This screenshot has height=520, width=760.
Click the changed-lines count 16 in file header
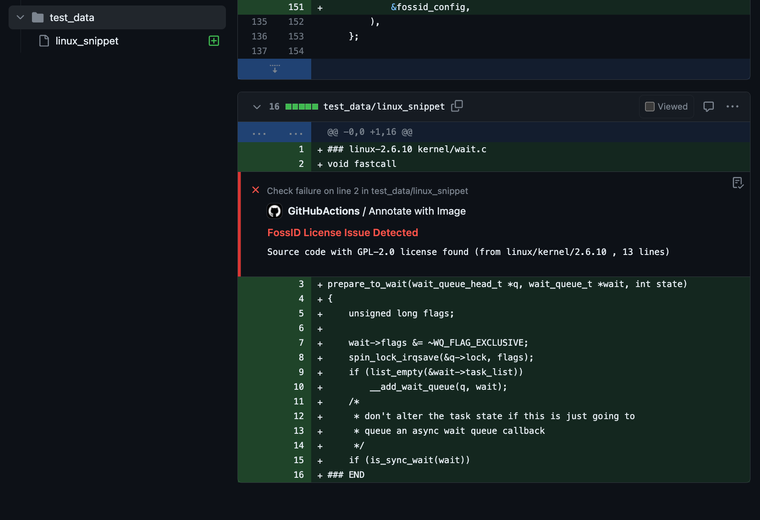[274, 107]
